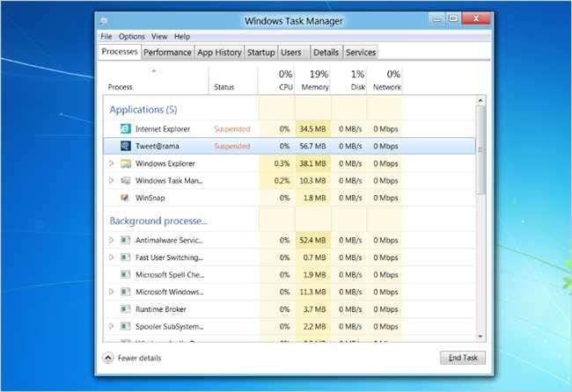
Task: Click the 0.3% CPU value
Action: click(x=282, y=163)
